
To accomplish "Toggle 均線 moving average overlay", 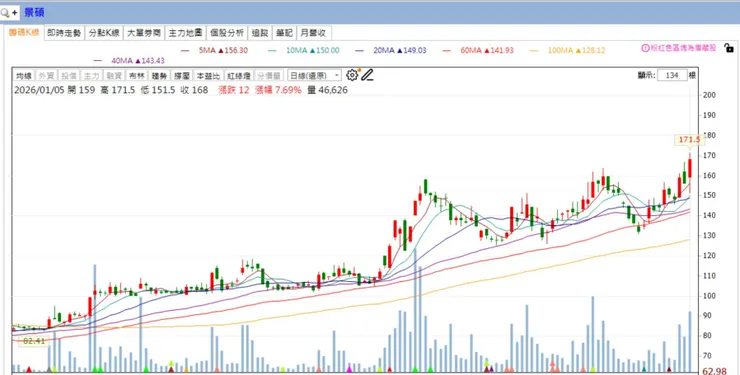I will [x=24, y=75].
